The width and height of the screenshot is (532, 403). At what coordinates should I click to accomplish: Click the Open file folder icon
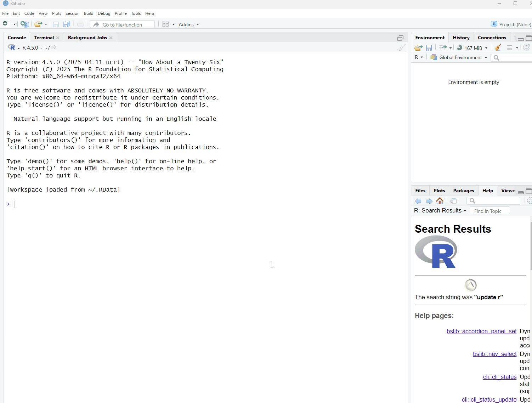pos(38,24)
